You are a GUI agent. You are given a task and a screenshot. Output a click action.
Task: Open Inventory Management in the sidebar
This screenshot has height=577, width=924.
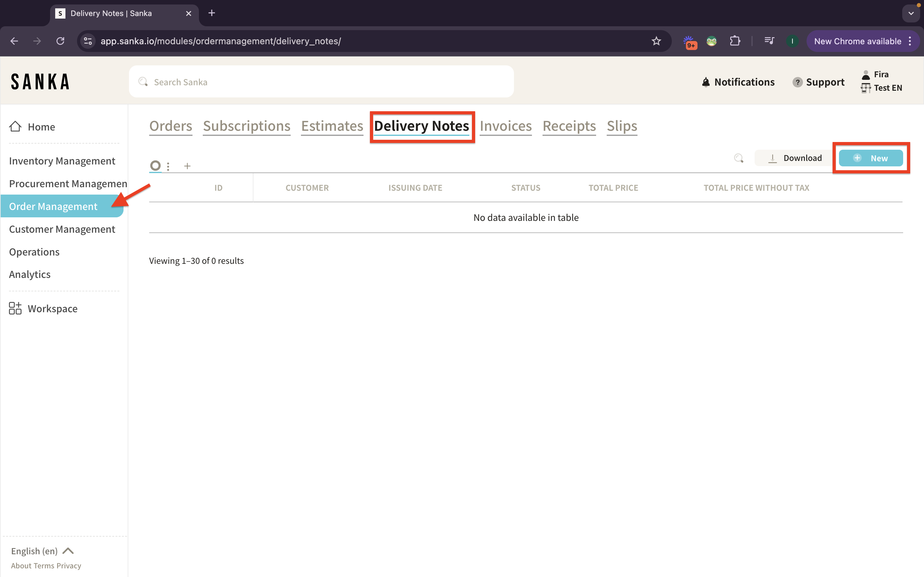tap(62, 161)
